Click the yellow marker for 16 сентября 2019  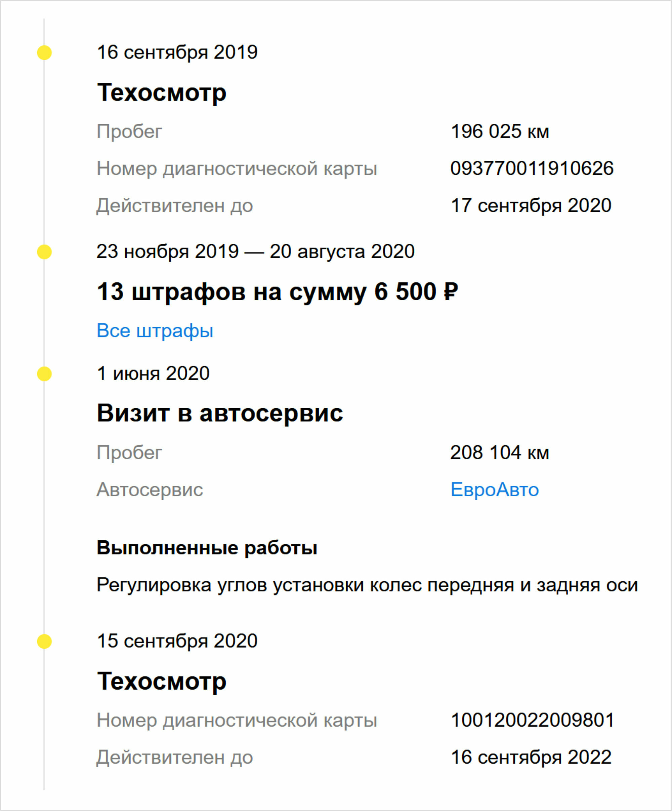[44, 52]
